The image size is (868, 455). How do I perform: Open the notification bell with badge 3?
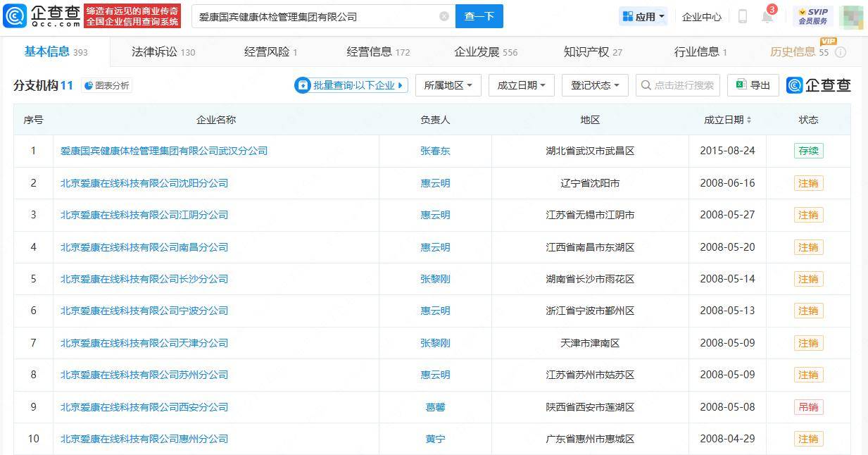point(767,17)
